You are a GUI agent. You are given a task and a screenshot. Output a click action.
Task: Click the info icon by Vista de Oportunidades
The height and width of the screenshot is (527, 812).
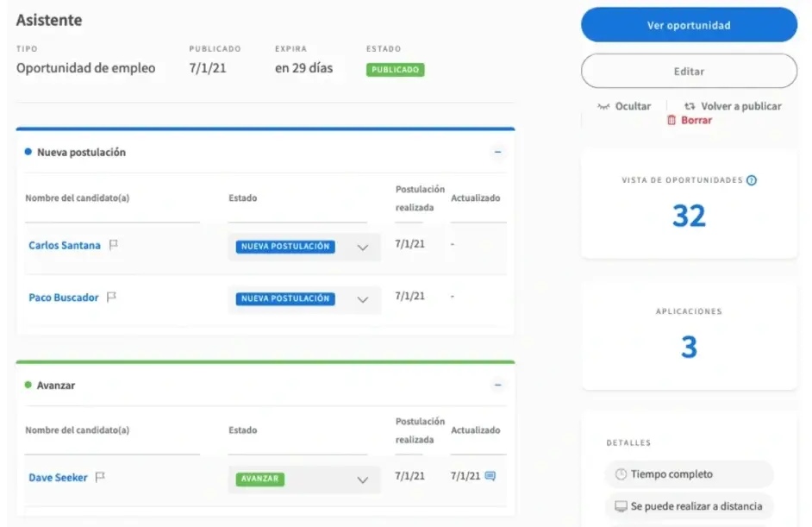(x=752, y=180)
